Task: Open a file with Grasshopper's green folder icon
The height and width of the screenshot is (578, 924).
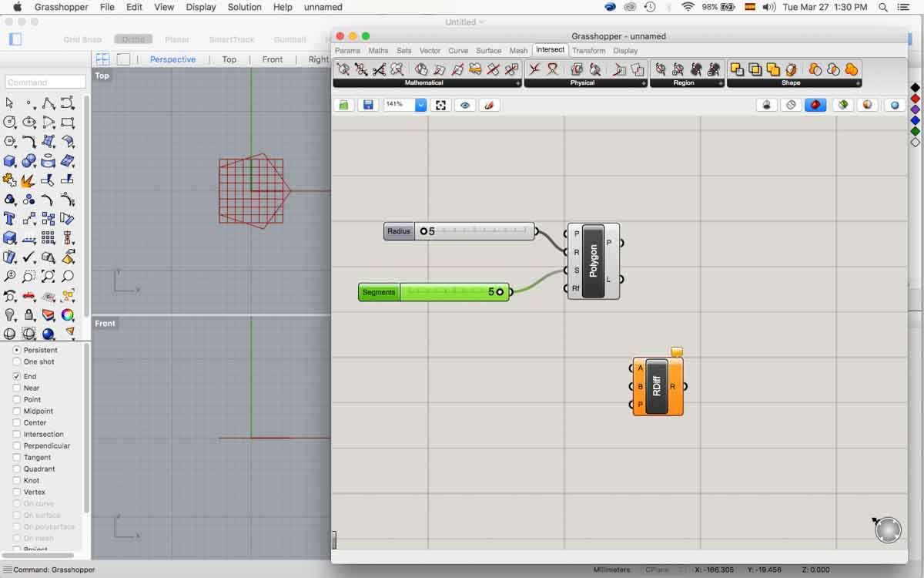Action: click(x=343, y=105)
